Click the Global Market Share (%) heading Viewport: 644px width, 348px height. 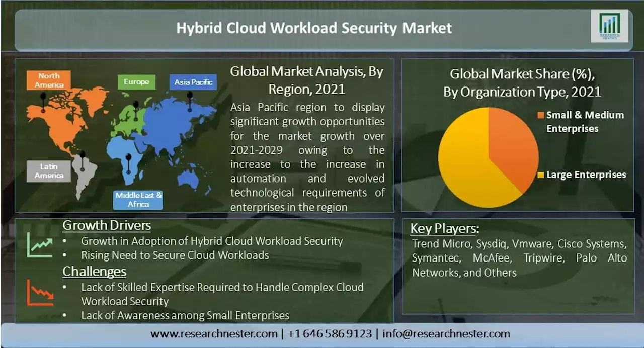click(522, 83)
